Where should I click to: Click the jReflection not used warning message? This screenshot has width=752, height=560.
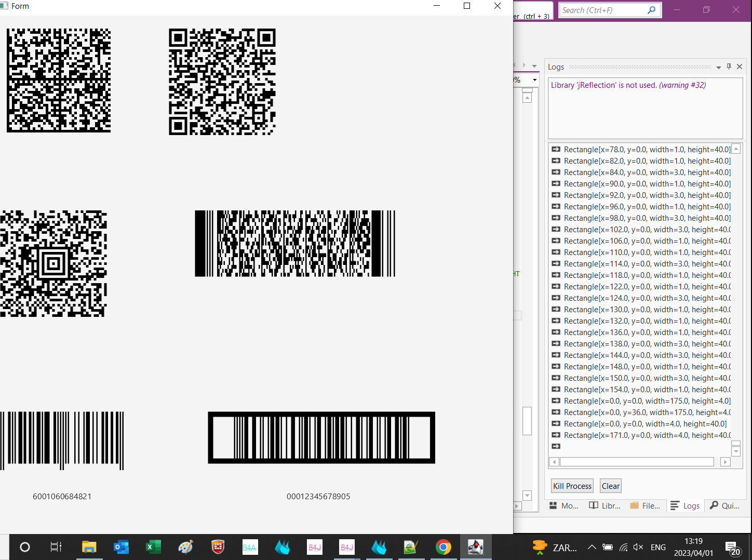click(x=628, y=85)
